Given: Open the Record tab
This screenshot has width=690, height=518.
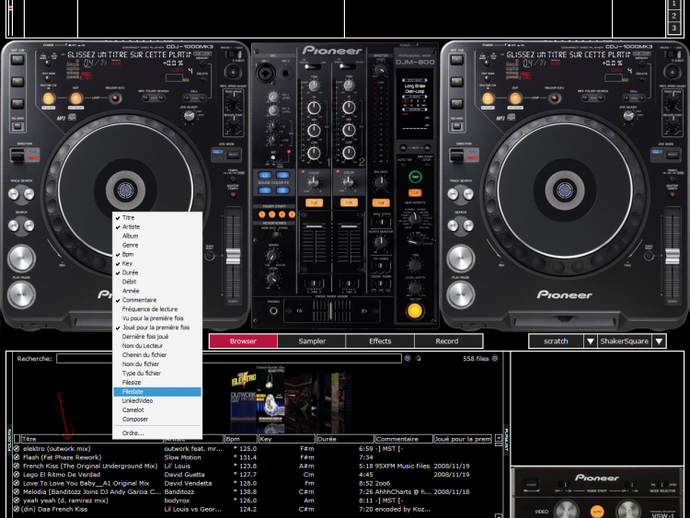Looking at the screenshot, I should pyautogui.click(x=447, y=341).
